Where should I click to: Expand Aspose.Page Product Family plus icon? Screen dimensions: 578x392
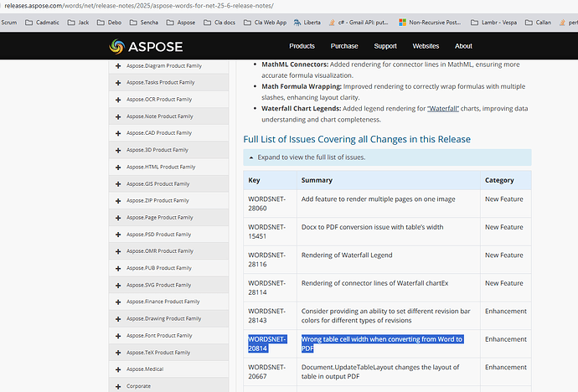click(x=118, y=218)
